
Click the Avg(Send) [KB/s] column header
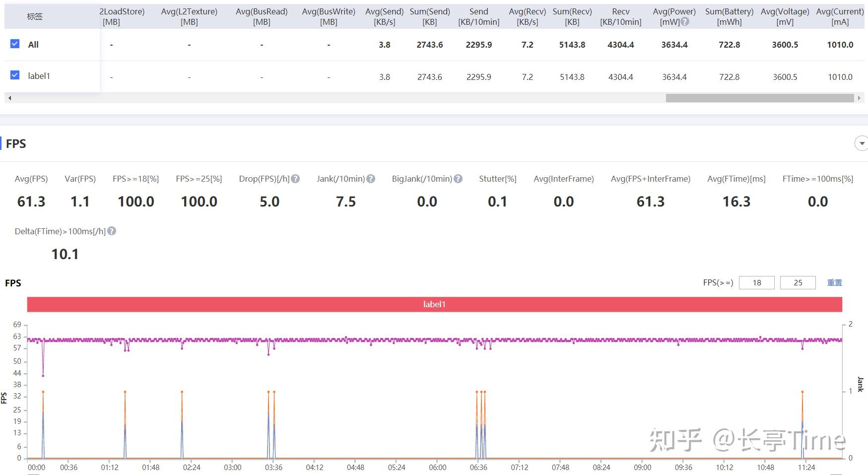pos(385,16)
